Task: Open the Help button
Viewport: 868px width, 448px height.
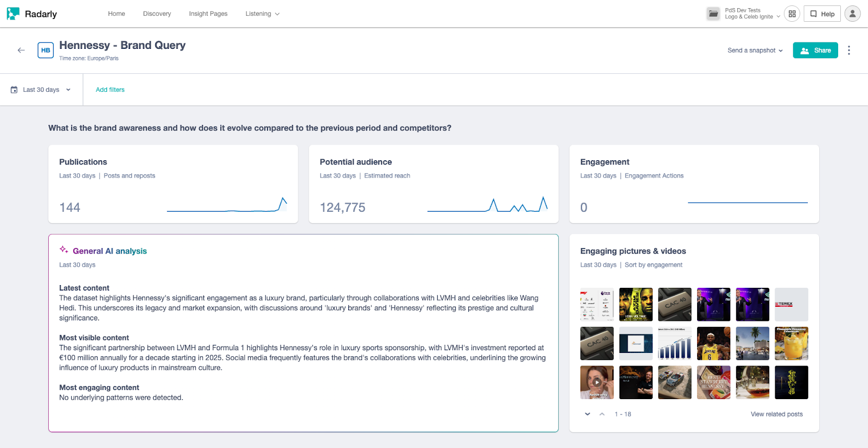Action: [x=822, y=14]
